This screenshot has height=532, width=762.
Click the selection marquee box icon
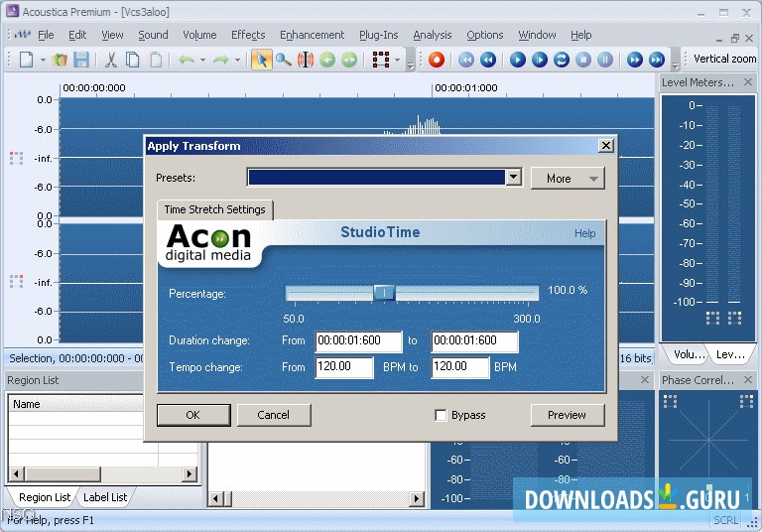pos(381,60)
